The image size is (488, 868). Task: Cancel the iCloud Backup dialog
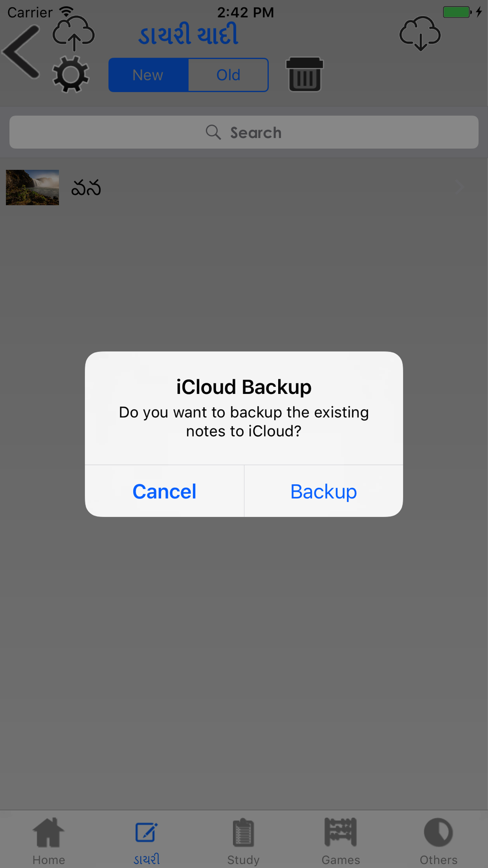pyautogui.click(x=164, y=491)
